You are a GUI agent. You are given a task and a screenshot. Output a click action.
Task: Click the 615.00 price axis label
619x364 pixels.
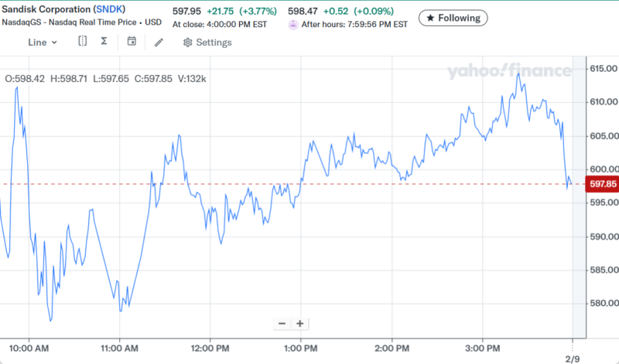[x=602, y=69]
